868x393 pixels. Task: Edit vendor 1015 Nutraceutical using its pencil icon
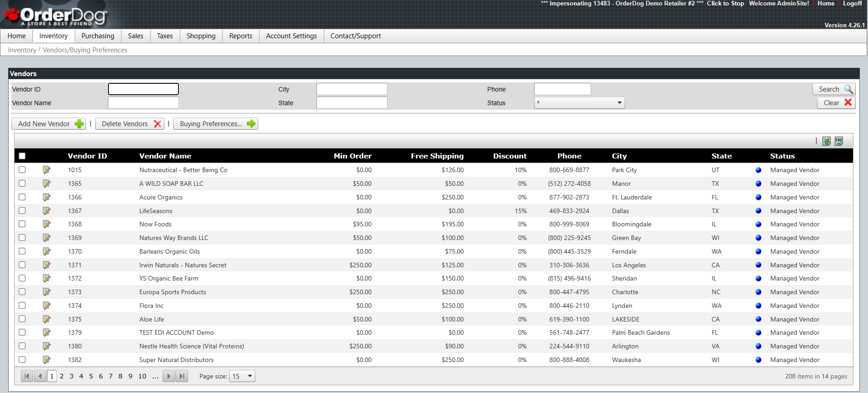(x=46, y=170)
